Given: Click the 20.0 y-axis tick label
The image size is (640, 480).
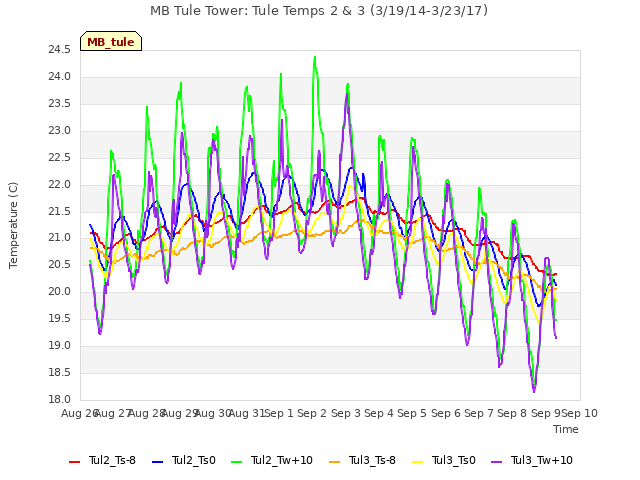Looking at the screenshot, I should point(60,291).
